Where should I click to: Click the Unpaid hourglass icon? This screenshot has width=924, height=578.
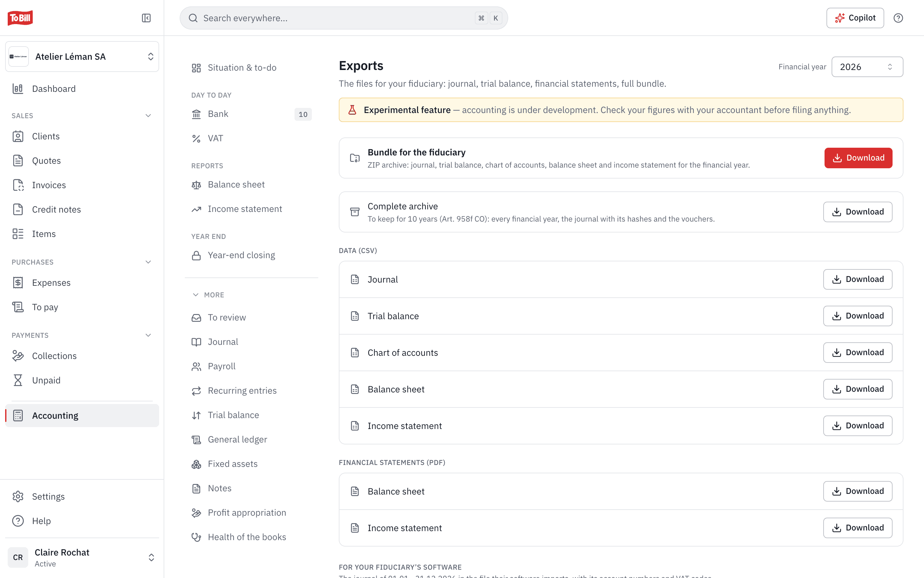tap(18, 381)
